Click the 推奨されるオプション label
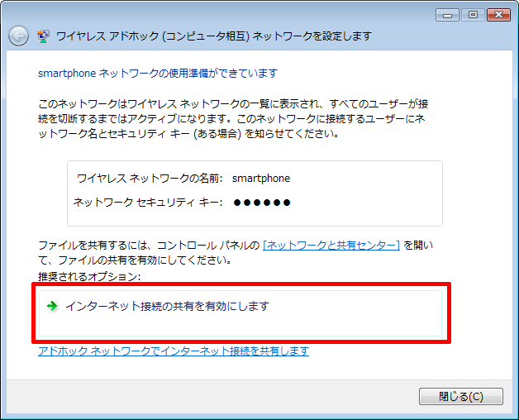The image size is (519, 420). click(89, 276)
